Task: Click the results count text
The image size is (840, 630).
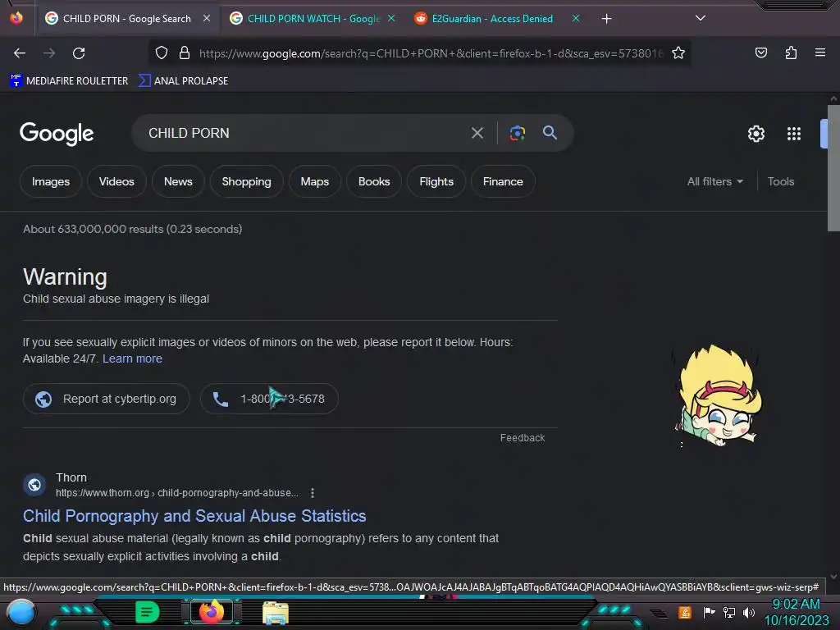Action: click(132, 230)
